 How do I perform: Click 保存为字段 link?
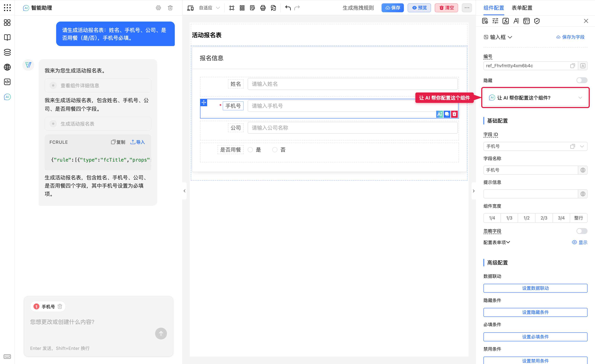pos(570,37)
